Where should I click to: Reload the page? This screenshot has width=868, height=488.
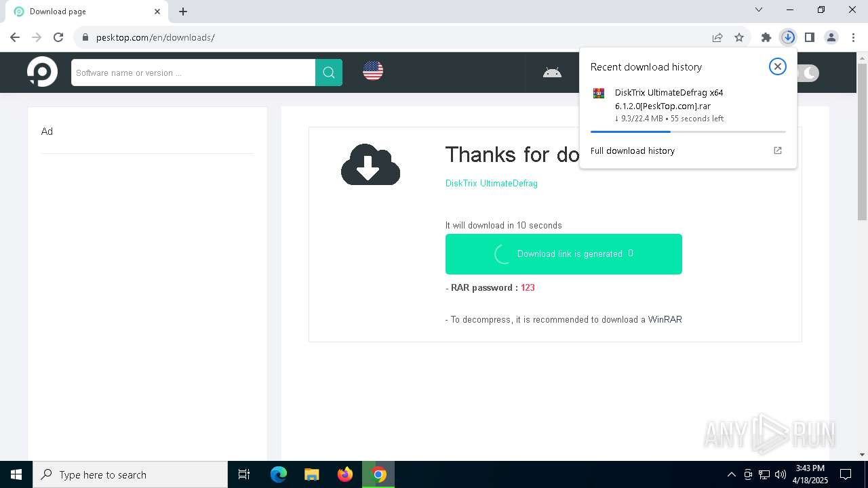[x=58, y=37]
